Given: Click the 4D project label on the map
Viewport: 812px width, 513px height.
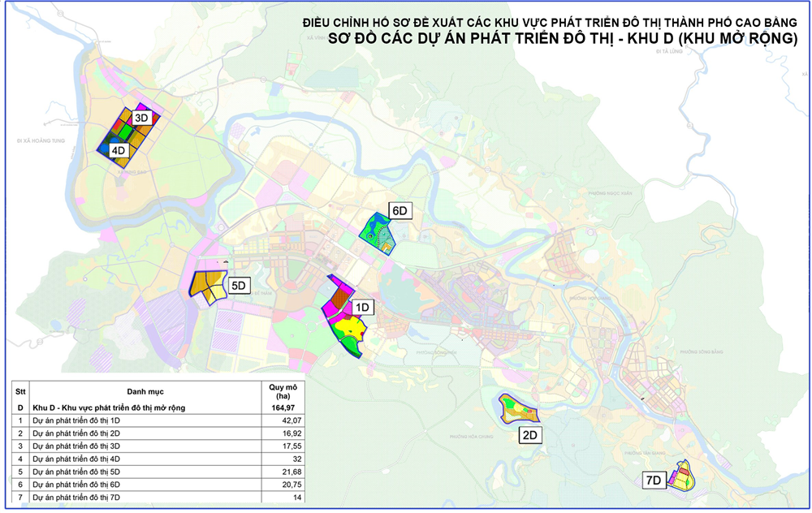Looking at the screenshot, I should click(119, 150).
